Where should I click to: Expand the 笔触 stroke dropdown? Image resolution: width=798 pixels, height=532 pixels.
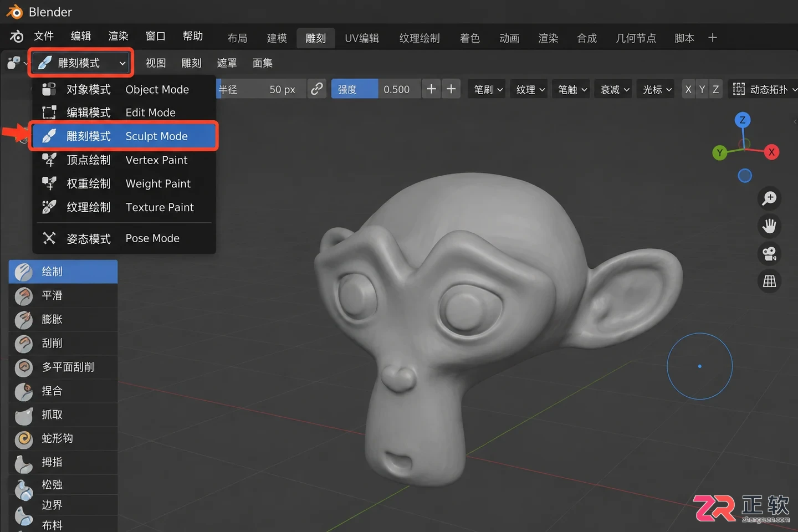572,89
